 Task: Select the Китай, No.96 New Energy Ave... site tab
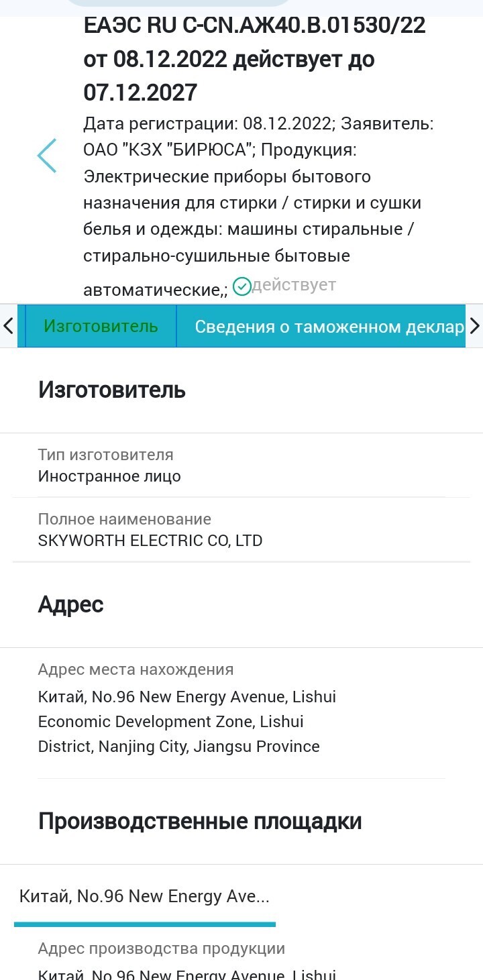(x=144, y=896)
